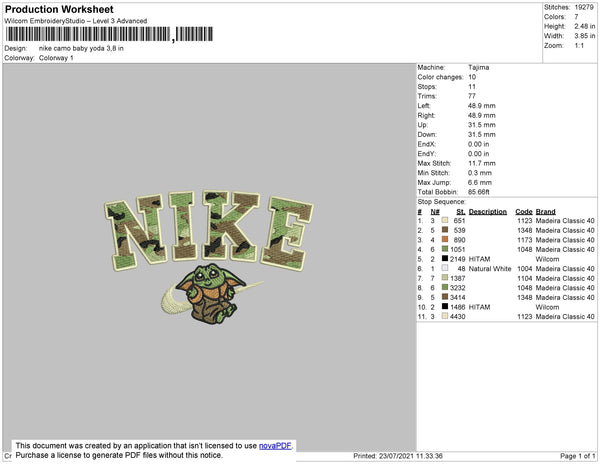Click the barcode under the worksheet title
This screenshot has width=600, height=464.
tap(109, 34)
